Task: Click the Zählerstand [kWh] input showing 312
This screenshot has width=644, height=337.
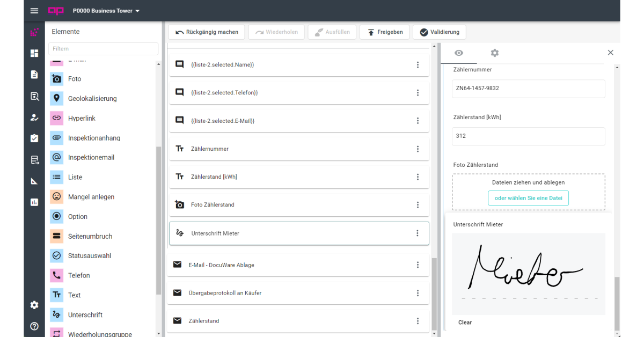Action: coord(529,136)
